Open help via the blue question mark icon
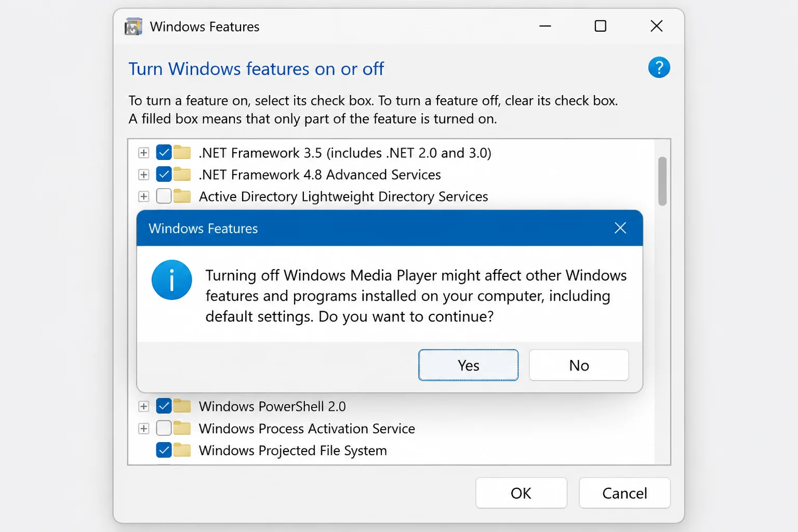 (659, 68)
